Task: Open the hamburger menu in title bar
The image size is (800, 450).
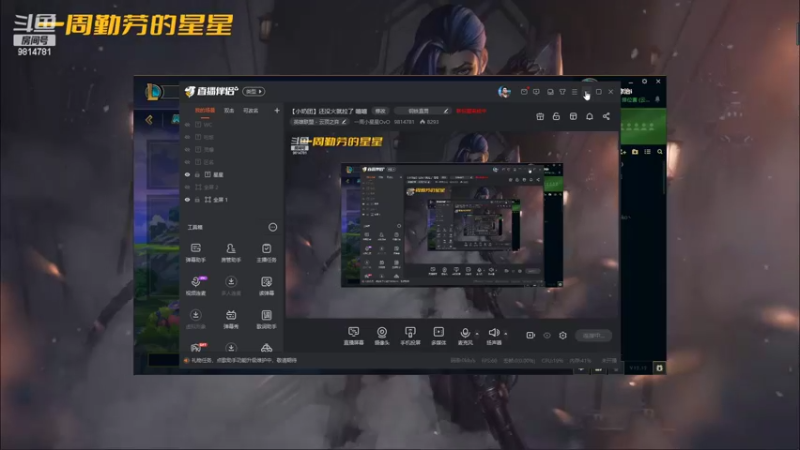Action: 574,92
